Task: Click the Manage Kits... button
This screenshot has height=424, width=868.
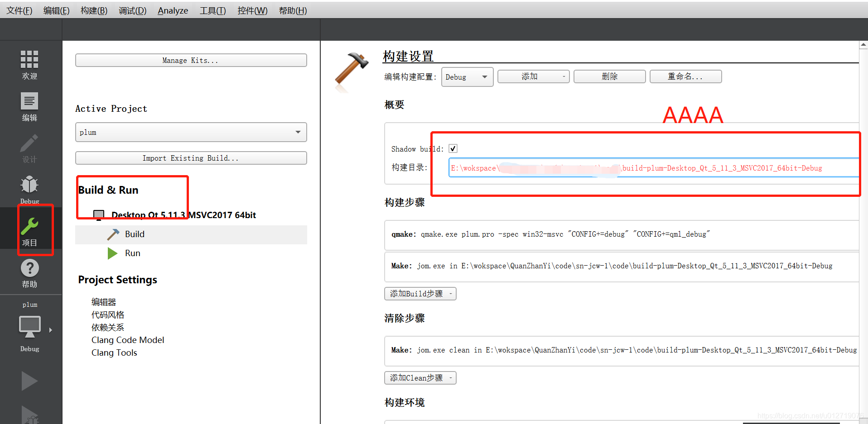Action: 191,60
